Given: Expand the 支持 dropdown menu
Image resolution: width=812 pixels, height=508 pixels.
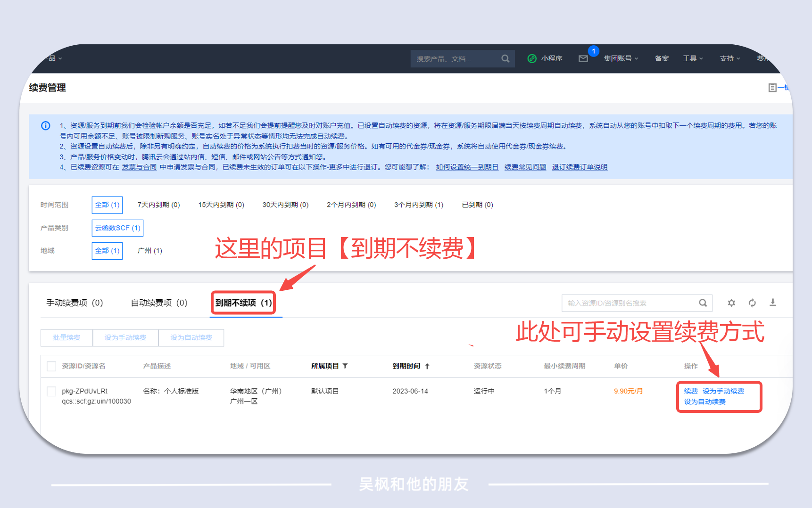Looking at the screenshot, I should tap(729, 58).
